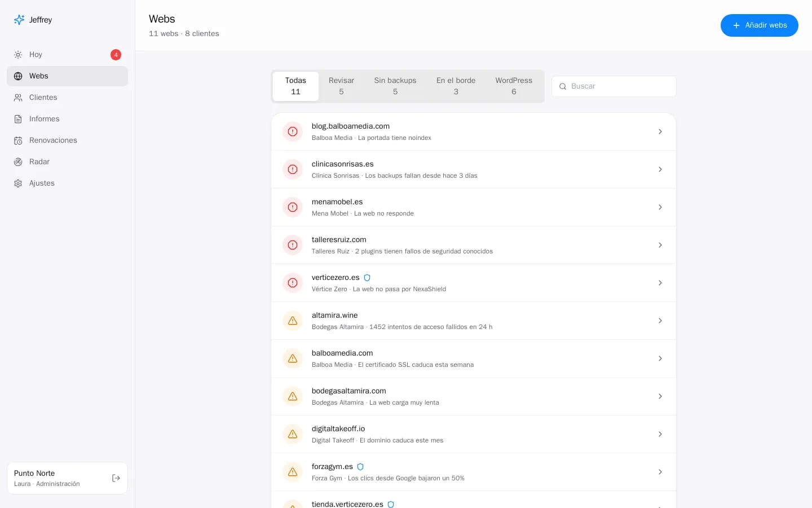This screenshot has height=508, width=812.
Task: Click the Radar target icon
Action: (18, 162)
